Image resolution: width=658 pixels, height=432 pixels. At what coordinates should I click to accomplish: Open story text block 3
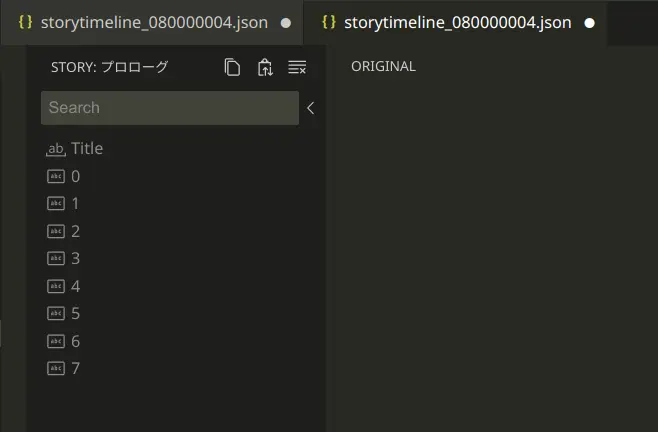click(75, 259)
